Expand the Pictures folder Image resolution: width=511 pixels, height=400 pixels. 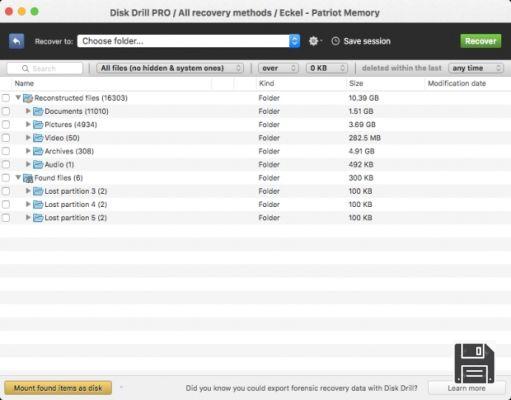click(x=28, y=124)
